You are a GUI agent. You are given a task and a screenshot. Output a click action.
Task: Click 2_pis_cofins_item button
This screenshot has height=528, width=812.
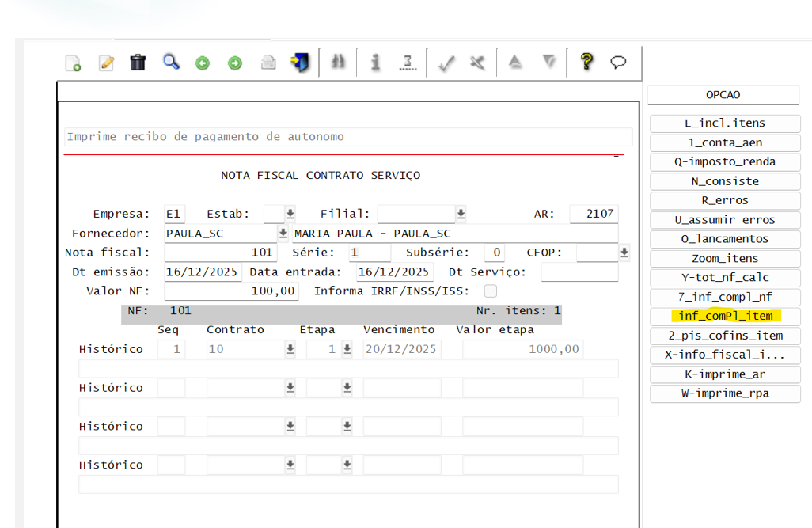pos(725,336)
